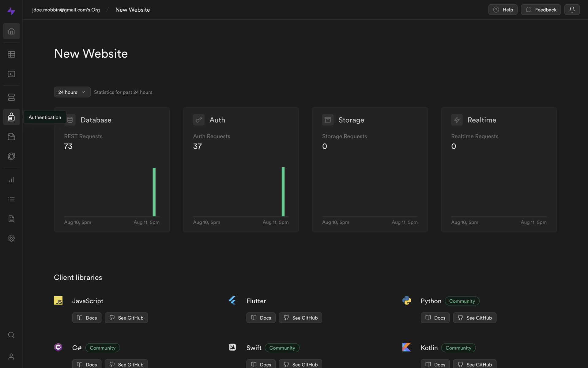
Task: Open Docs for Kotlin
Action: [435, 364]
